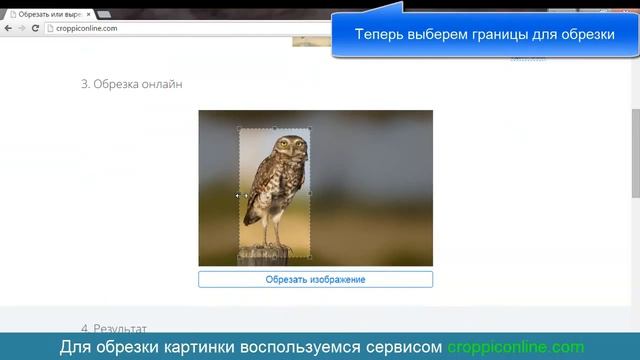640x360 pixels.
Task: Select the 'Обрезать или выре' browser tab
Action: tap(49, 14)
